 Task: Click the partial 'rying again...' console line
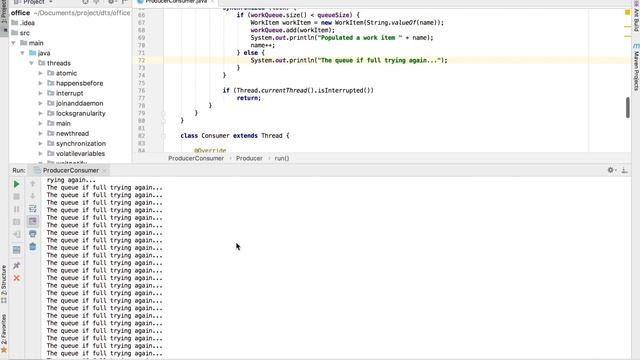71,180
